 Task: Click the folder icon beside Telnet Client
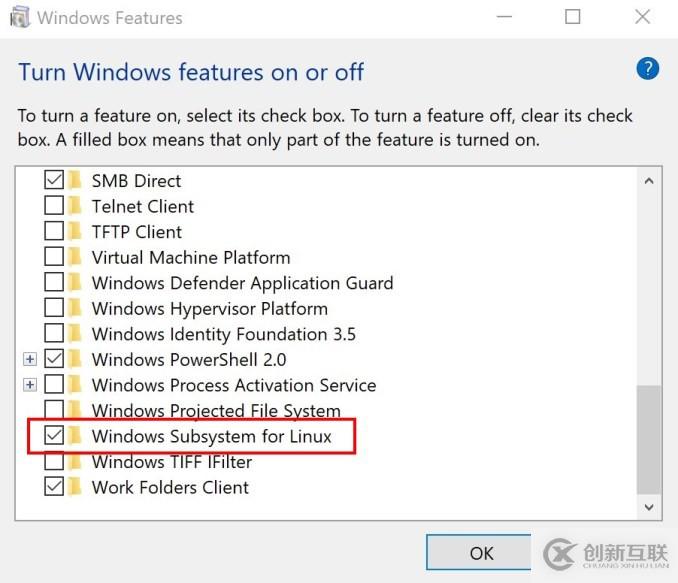tap(76, 206)
